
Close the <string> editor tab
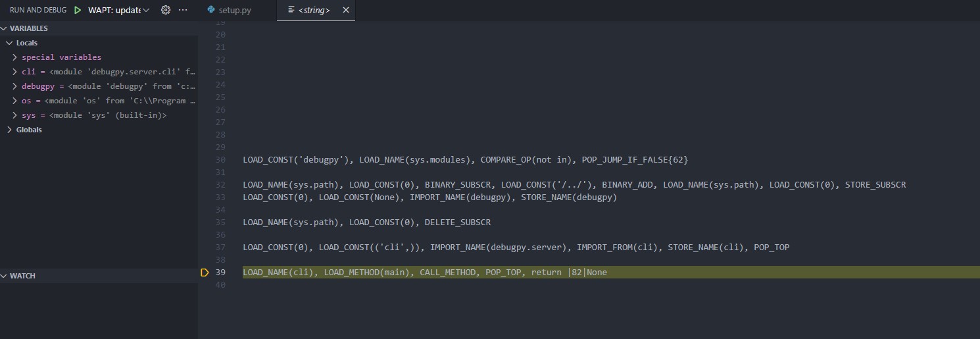click(x=346, y=11)
